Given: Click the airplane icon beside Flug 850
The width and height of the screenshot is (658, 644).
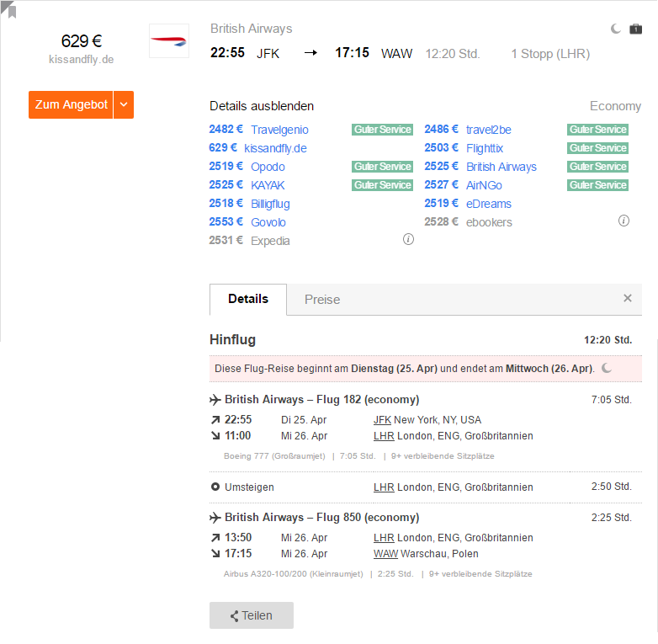Looking at the screenshot, I should point(215,518).
